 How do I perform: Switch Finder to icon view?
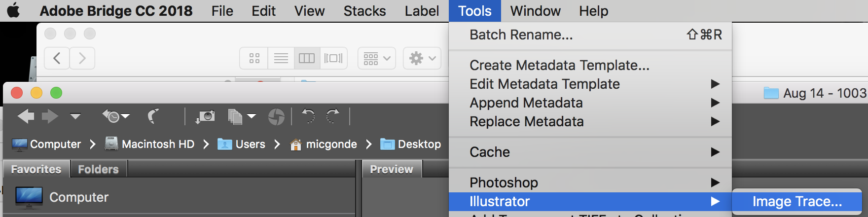254,58
